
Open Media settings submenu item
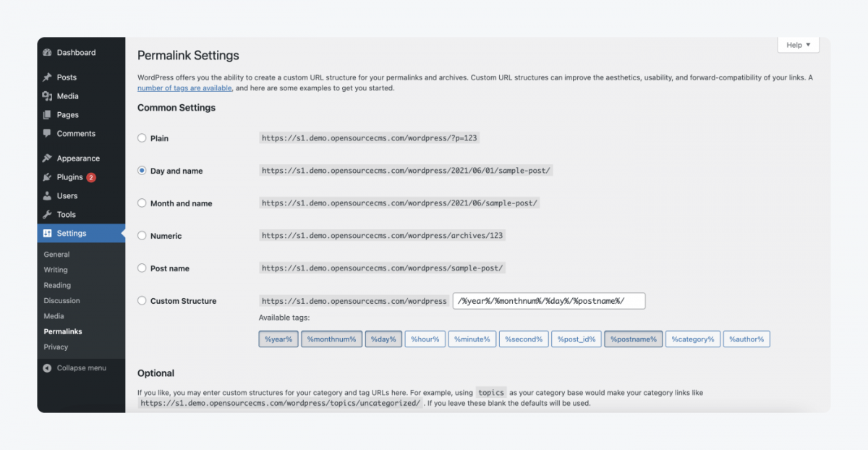pyautogui.click(x=54, y=316)
